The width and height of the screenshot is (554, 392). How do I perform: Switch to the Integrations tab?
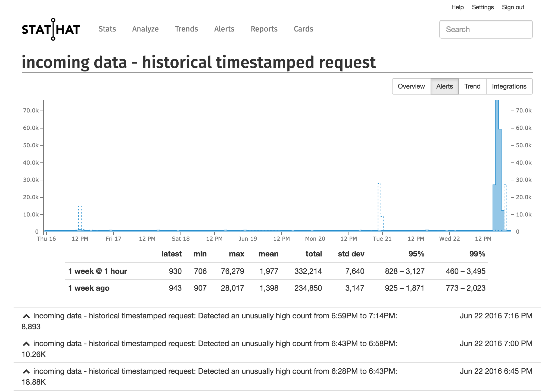[x=509, y=86]
